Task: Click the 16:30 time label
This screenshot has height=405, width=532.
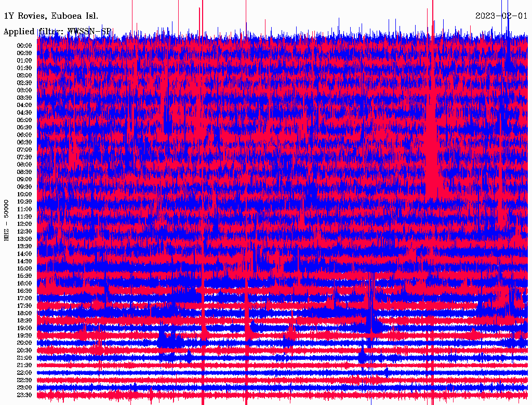Action: (24, 291)
